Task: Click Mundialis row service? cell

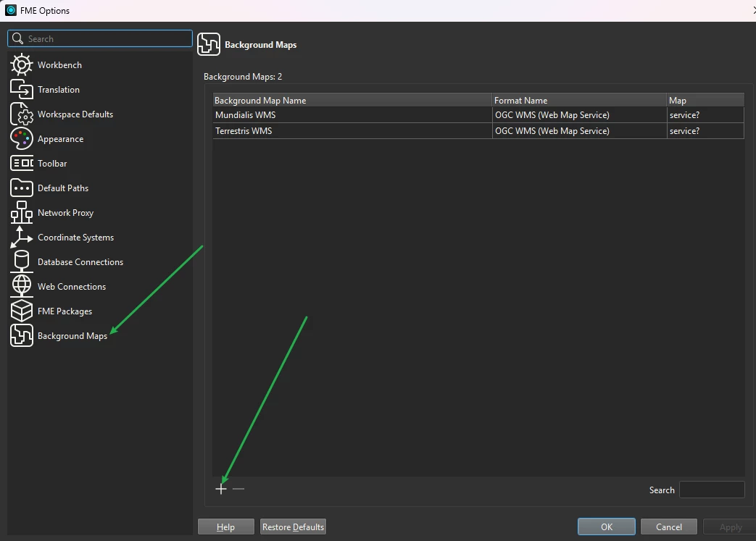Action: (x=705, y=114)
